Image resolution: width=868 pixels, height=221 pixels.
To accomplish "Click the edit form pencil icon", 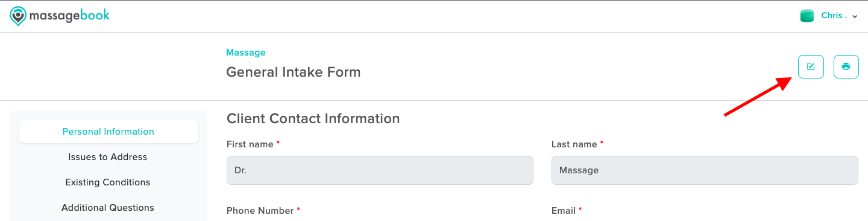I will 811,66.
